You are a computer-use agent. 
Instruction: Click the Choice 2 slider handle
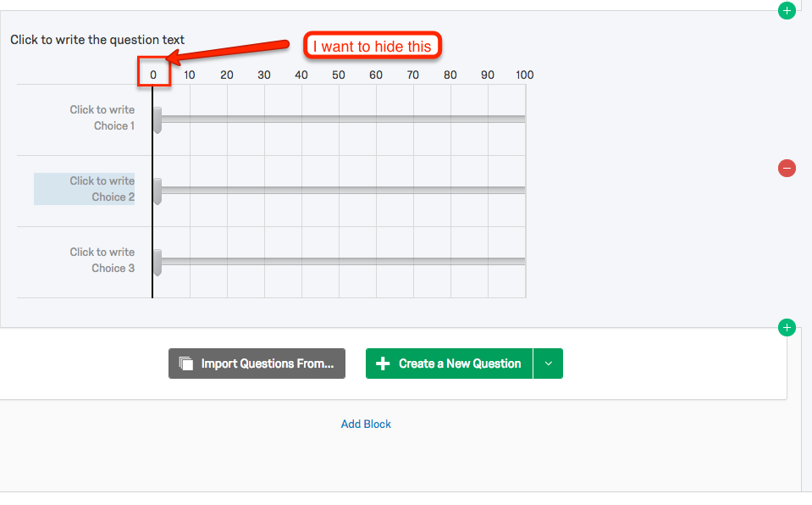pyautogui.click(x=157, y=191)
